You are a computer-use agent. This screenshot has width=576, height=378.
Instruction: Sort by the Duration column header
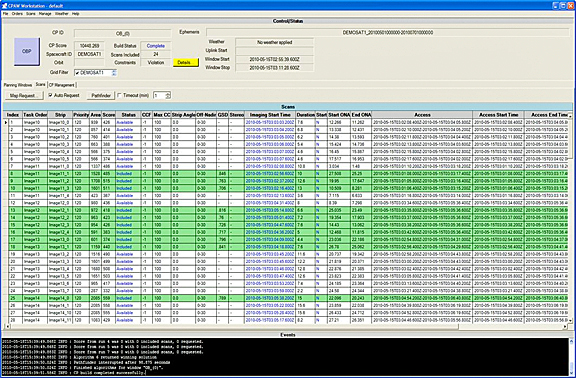click(x=306, y=115)
